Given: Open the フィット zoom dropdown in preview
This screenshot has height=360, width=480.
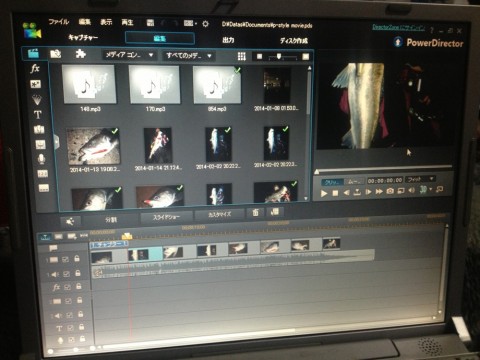Looking at the screenshot, I should pos(420,179).
